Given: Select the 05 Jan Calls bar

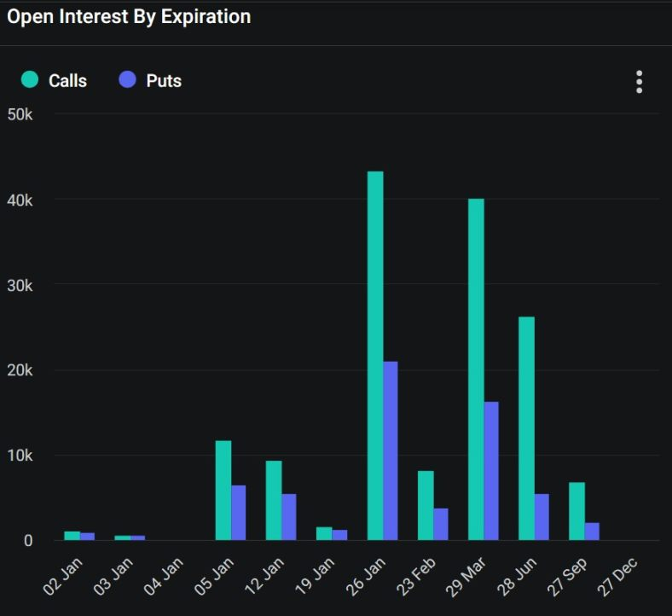Looking at the screenshot, I should 223,491.
